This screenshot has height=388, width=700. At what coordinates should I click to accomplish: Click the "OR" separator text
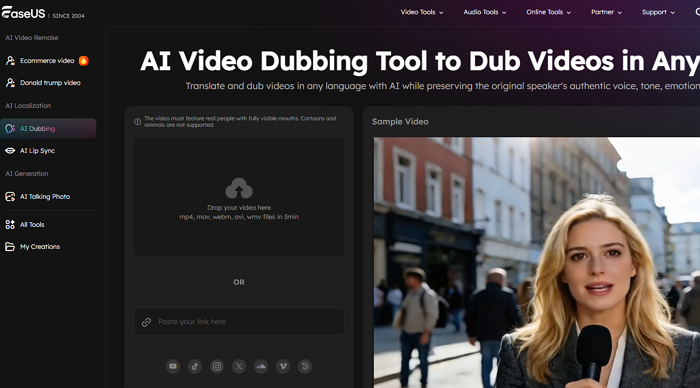click(239, 282)
